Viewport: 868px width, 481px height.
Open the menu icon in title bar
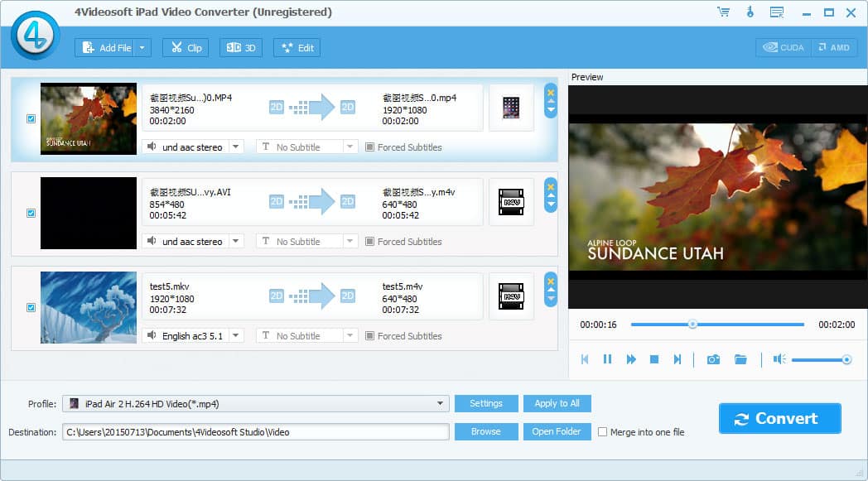777,12
